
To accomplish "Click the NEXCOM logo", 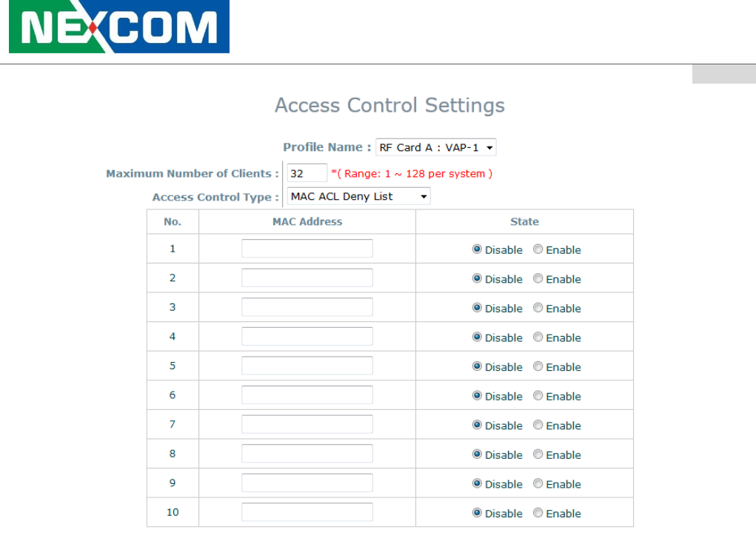I will coord(119,27).
